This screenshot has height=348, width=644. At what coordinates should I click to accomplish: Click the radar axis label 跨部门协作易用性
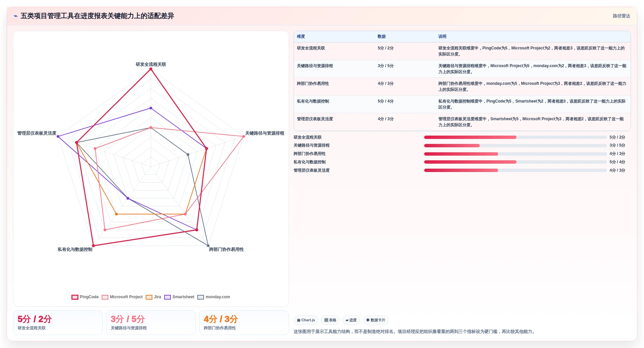point(227,249)
